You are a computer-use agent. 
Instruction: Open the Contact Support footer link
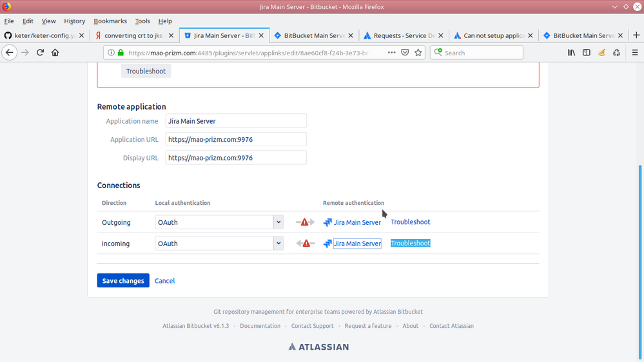(x=313, y=326)
